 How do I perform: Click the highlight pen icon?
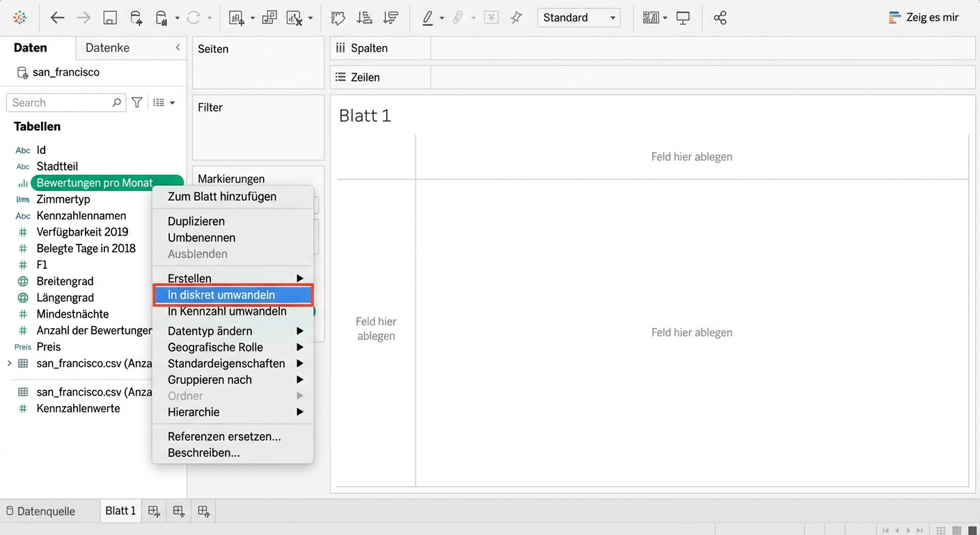(428, 18)
